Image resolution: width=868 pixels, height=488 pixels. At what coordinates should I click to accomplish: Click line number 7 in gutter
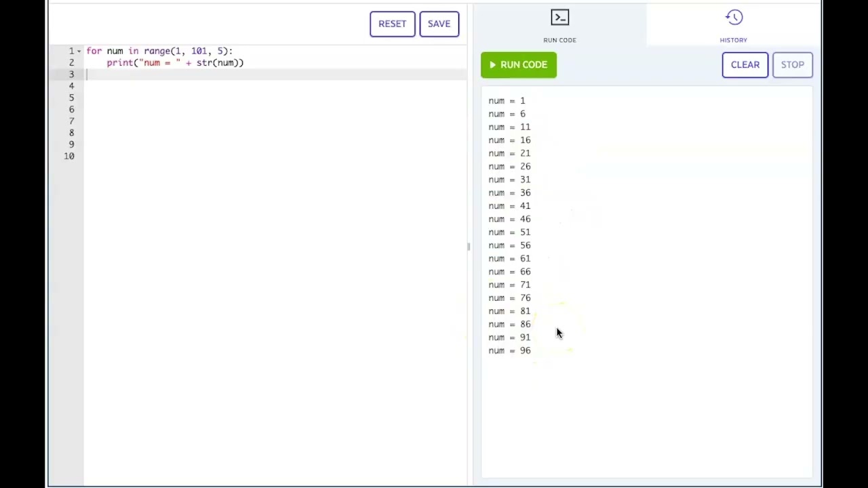(71, 121)
